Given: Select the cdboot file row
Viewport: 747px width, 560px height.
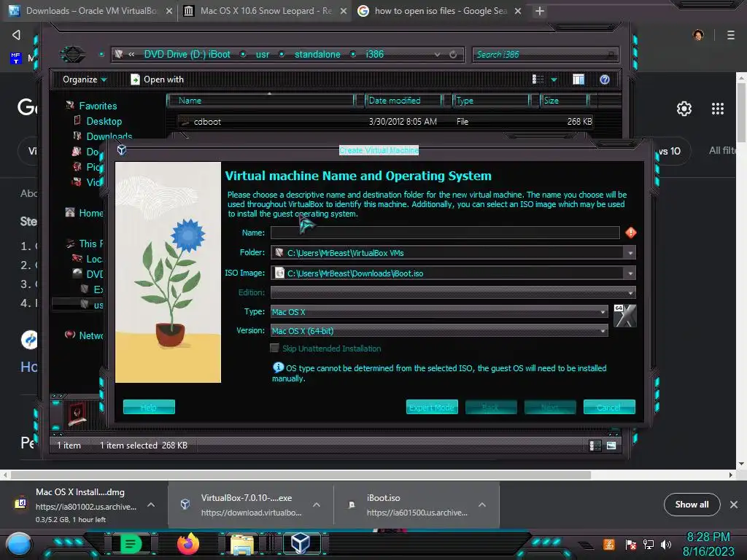Looking at the screenshot, I should [384, 122].
